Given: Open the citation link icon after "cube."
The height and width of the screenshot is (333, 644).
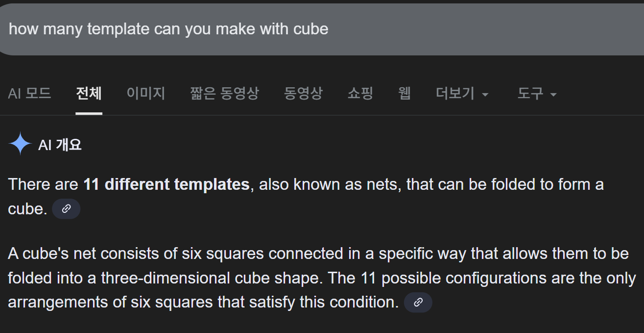Looking at the screenshot, I should coord(66,208).
